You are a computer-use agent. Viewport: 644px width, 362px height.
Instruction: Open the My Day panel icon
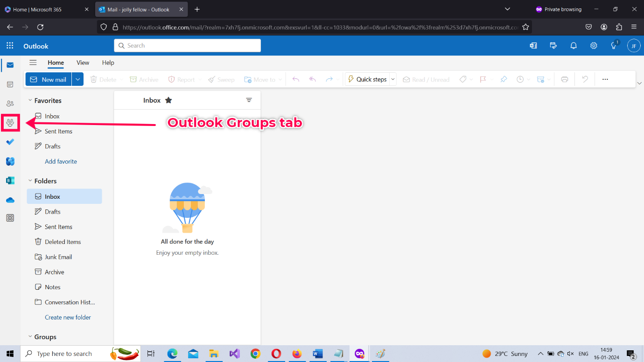click(553, 46)
